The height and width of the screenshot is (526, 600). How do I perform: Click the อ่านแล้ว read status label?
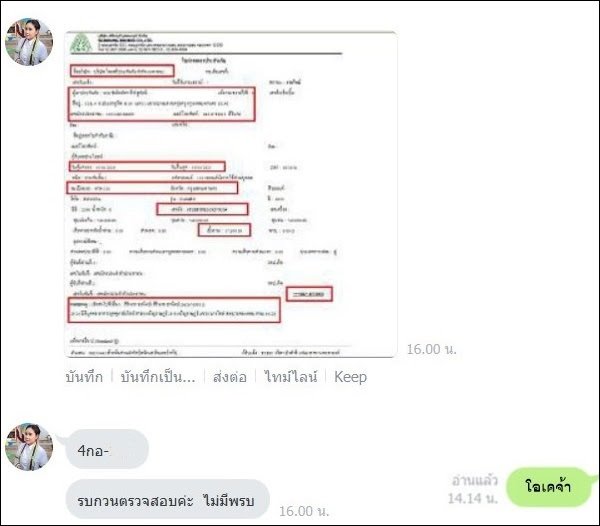click(474, 480)
